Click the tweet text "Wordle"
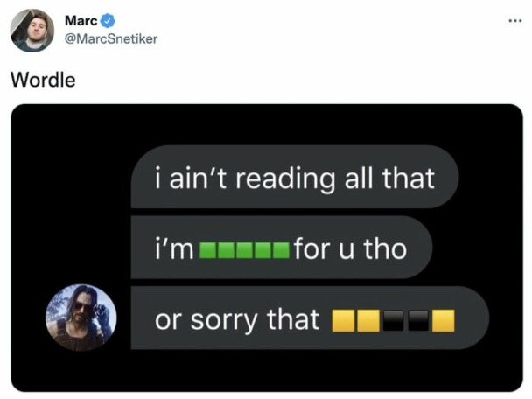The height and width of the screenshot is (399, 532). click(x=43, y=80)
